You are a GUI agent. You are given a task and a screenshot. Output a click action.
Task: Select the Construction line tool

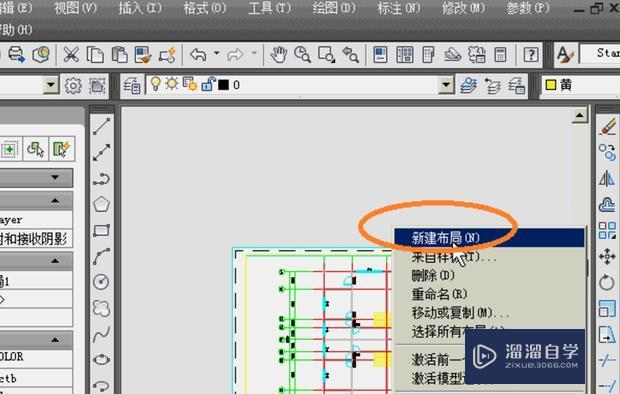tap(102, 153)
